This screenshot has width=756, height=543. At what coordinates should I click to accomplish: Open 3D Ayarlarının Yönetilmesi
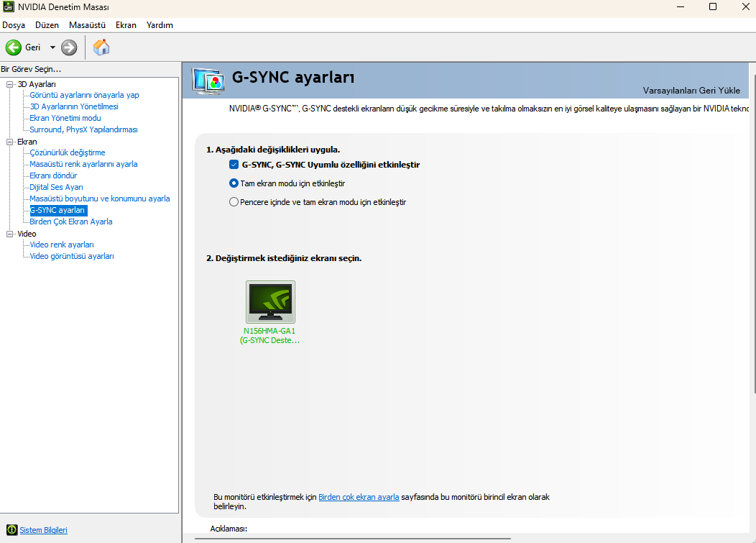tap(74, 106)
